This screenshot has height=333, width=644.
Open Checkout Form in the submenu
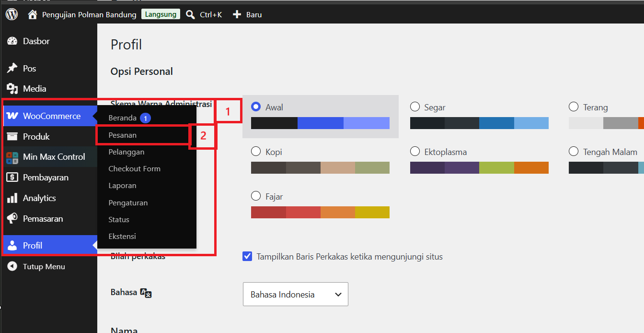pos(135,168)
